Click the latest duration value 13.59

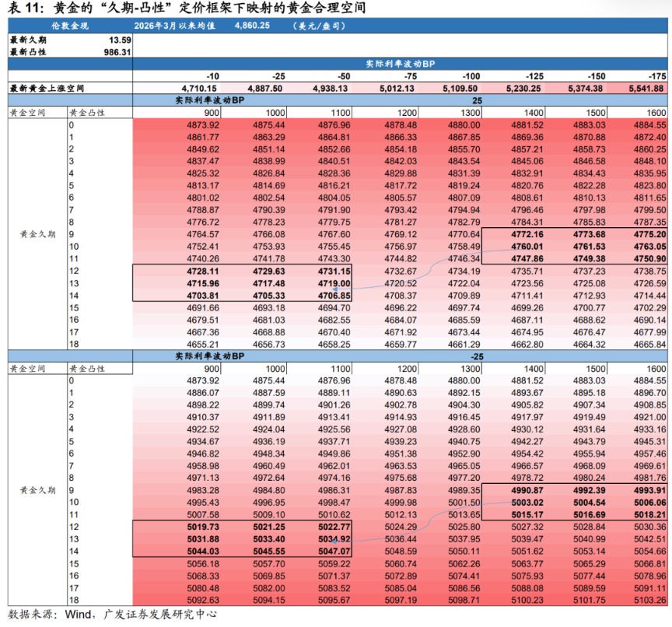[x=120, y=39]
